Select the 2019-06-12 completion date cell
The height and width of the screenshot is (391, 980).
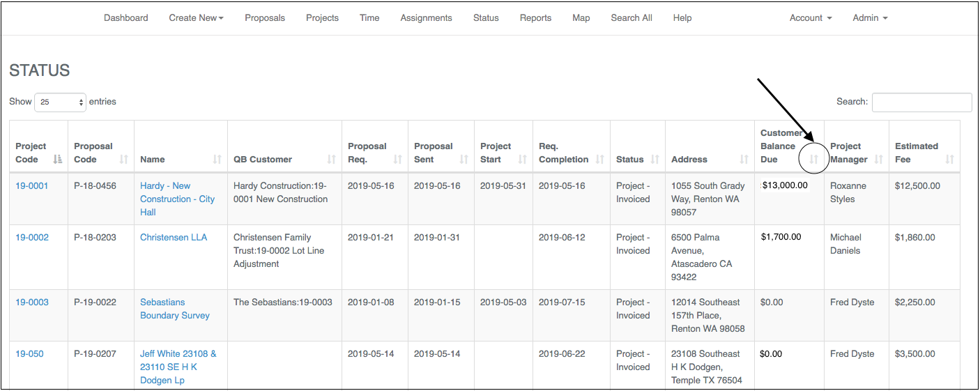(x=572, y=257)
